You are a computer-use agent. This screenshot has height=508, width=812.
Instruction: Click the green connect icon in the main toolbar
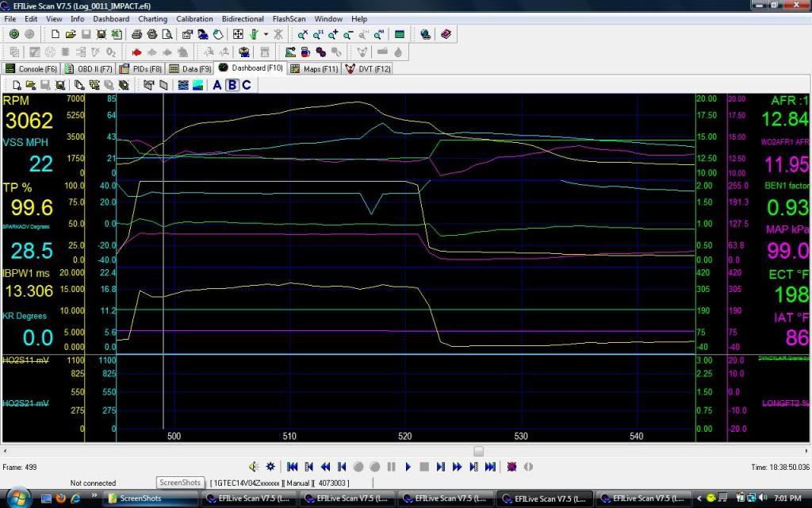coord(14,34)
